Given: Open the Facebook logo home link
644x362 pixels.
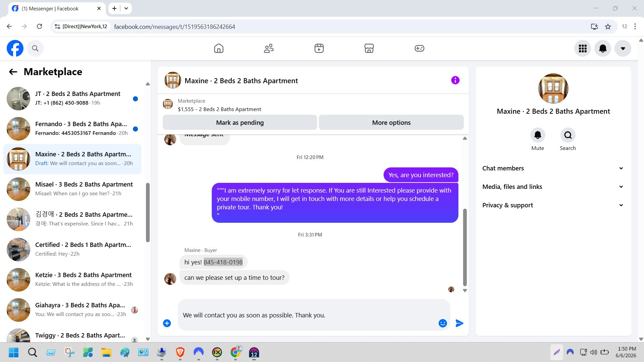Looking at the screenshot, I should [x=15, y=48].
